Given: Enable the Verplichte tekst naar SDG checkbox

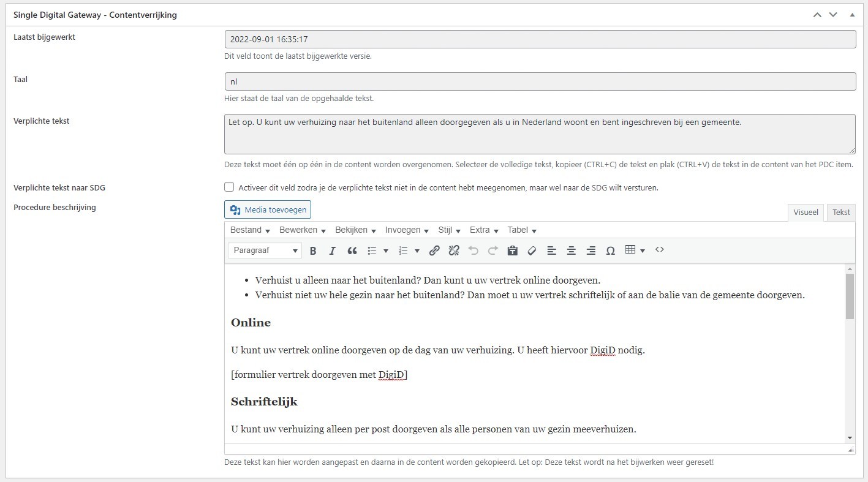Looking at the screenshot, I should [x=229, y=187].
